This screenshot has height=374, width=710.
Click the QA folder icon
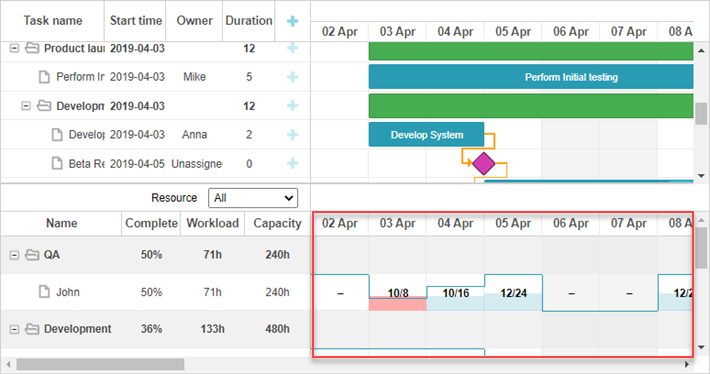click(x=32, y=255)
